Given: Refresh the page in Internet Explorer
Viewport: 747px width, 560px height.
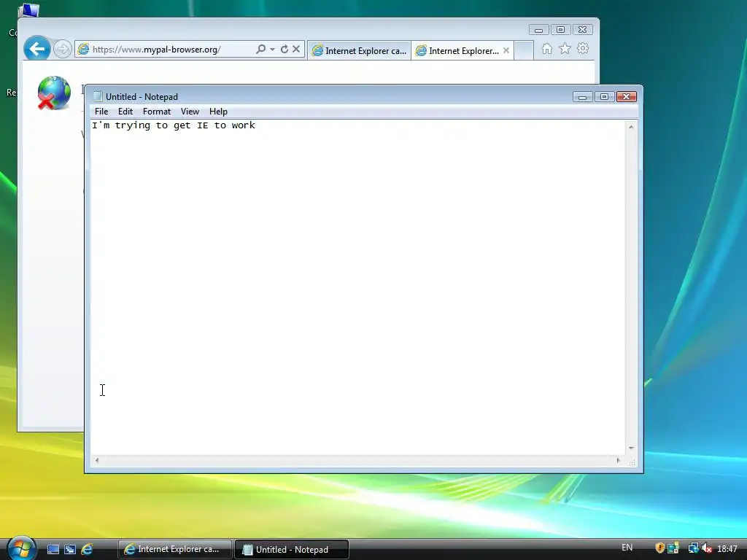Looking at the screenshot, I should 285,49.
